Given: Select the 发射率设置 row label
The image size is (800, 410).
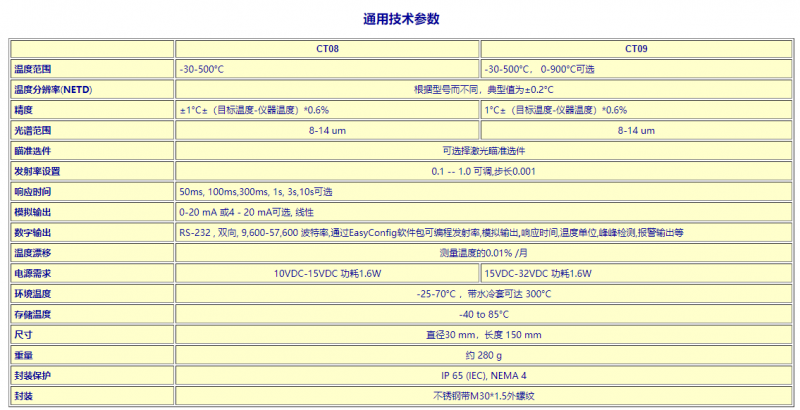Looking at the screenshot, I should (38, 171).
